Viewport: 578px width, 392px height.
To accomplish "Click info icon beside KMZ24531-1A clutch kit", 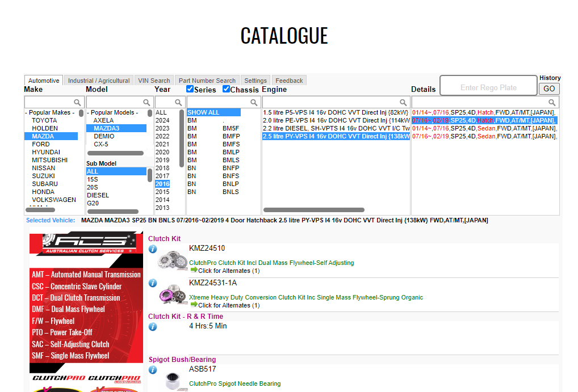I will click(x=153, y=283).
